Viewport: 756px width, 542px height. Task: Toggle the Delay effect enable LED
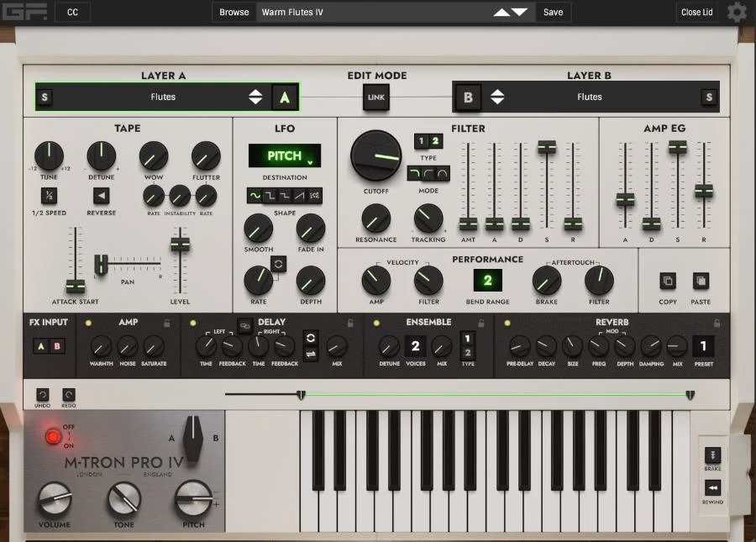pos(193,323)
